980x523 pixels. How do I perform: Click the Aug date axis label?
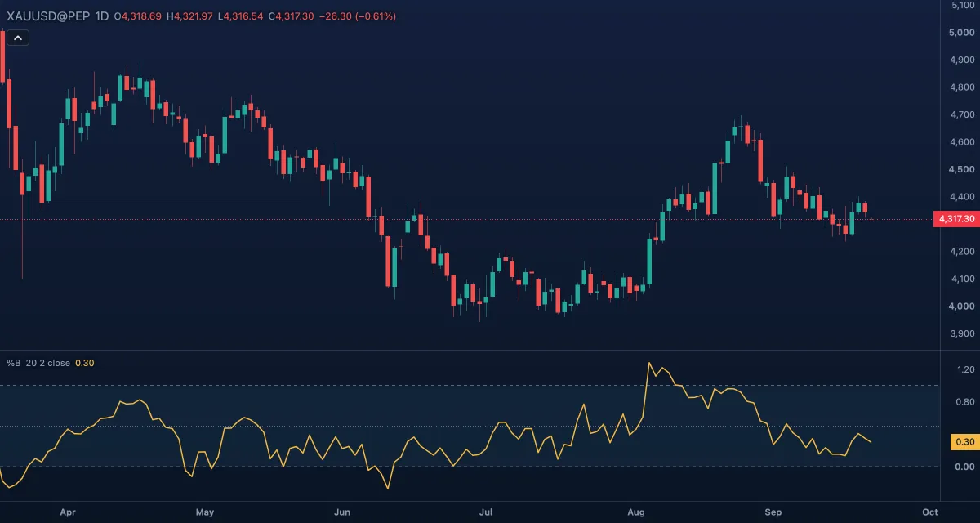coord(636,512)
